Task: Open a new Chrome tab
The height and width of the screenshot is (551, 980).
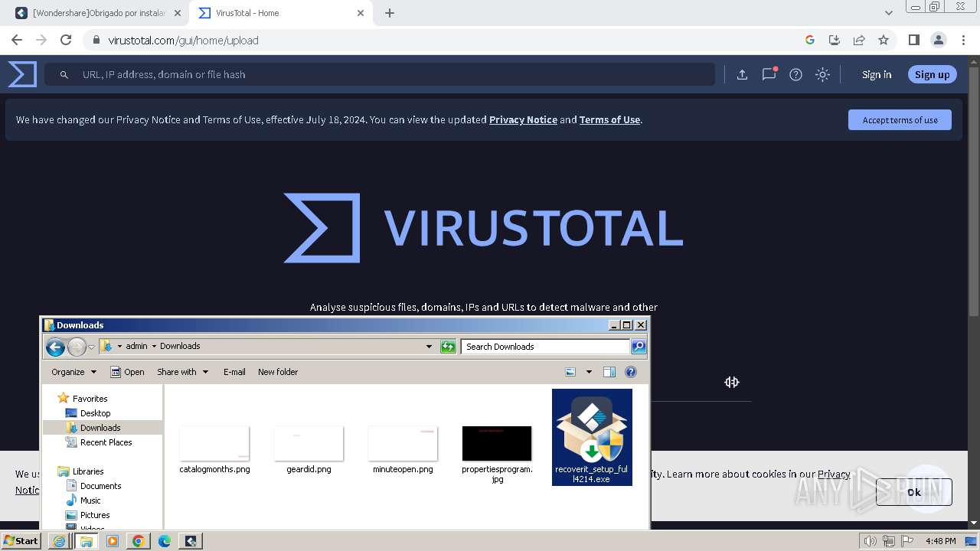Action: [390, 13]
